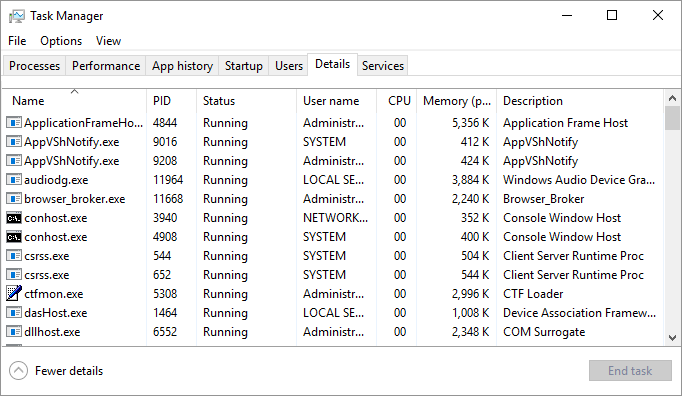682x396 pixels.
Task: Sort by the Memory column header
Action: point(456,101)
